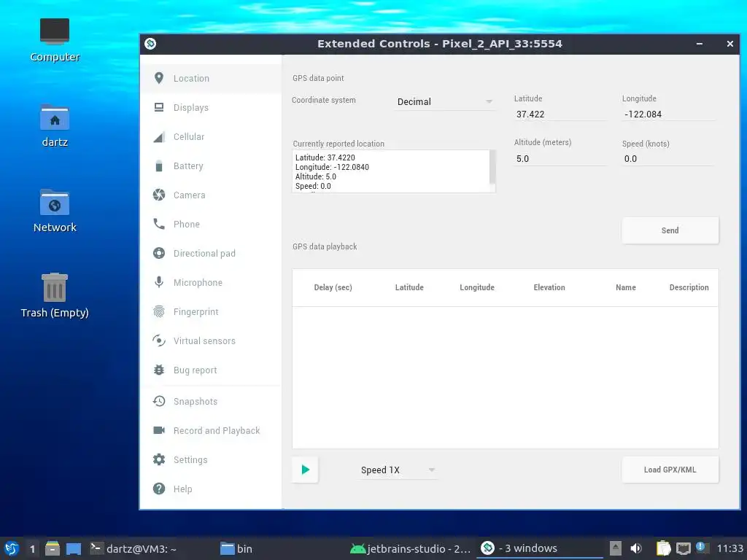Click the Description column header
This screenshot has height=560, width=747.
click(x=689, y=287)
